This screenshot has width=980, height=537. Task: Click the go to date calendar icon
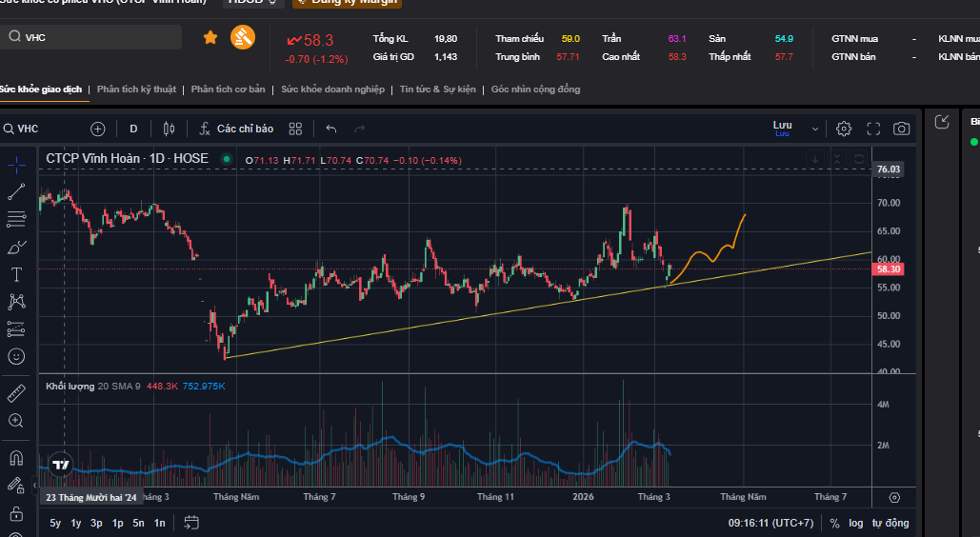(191, 522)
